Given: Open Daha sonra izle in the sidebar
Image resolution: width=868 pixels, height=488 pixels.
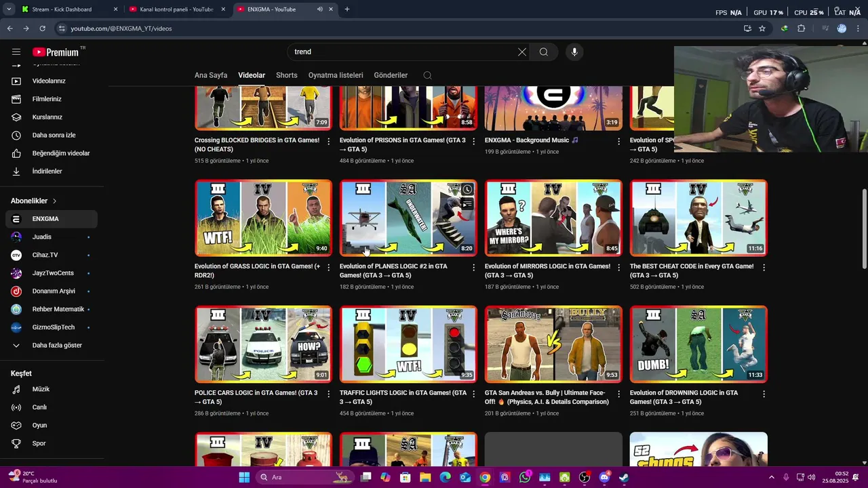Looking at the screenshot, I should (x=52, y=135).
